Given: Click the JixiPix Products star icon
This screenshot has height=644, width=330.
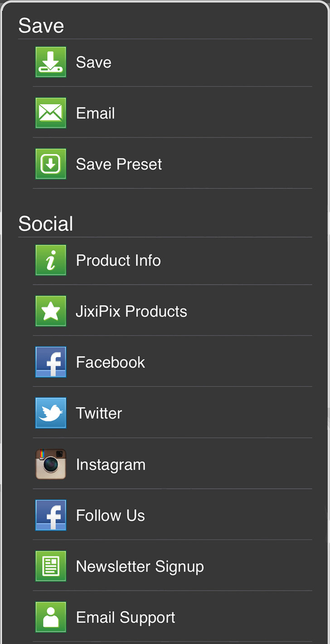Looking at the screenshot, I should point(51,311).
